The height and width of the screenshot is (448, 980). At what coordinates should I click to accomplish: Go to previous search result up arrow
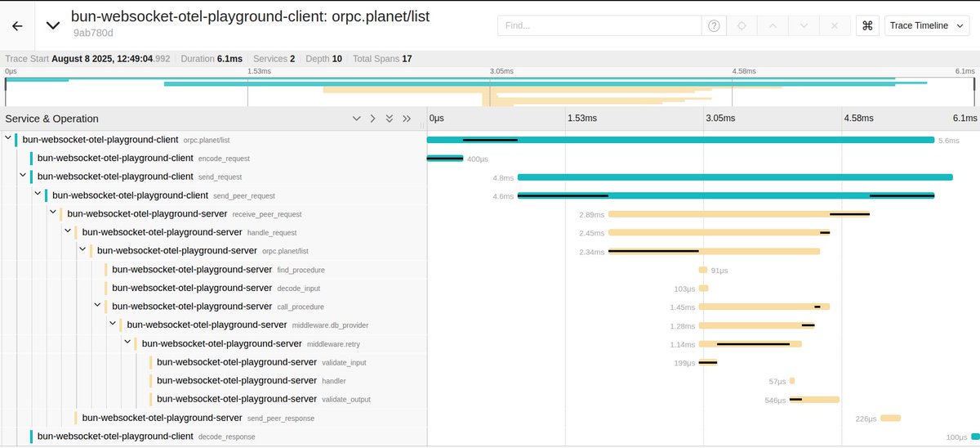point(773,25)
